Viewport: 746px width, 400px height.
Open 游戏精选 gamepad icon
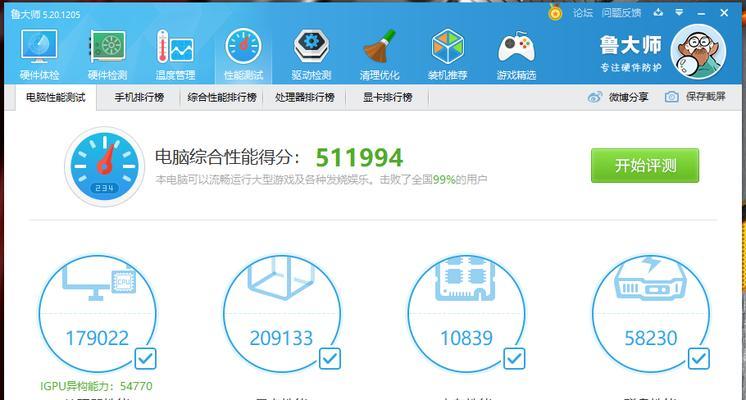coord(516,48)
